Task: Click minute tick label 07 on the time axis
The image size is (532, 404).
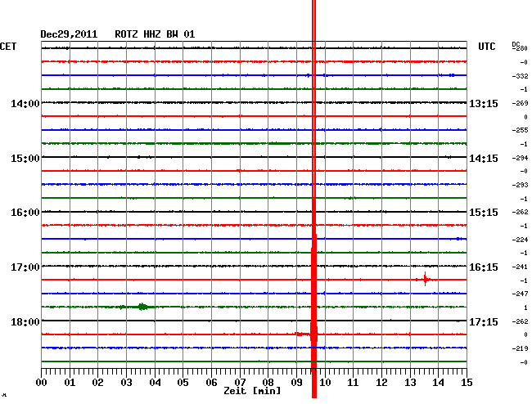Action: (240, 383)
